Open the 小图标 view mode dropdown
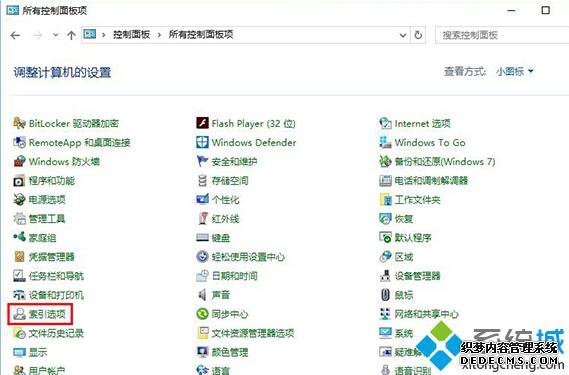This screenshot has height=375, width=569. pos(515,72)
